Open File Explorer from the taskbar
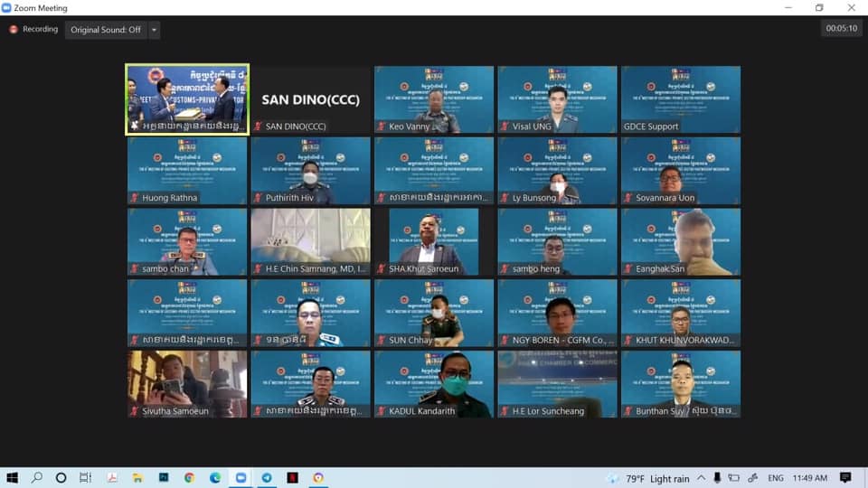This screenshot has width=868, height=488. click(x=137, y=478)
